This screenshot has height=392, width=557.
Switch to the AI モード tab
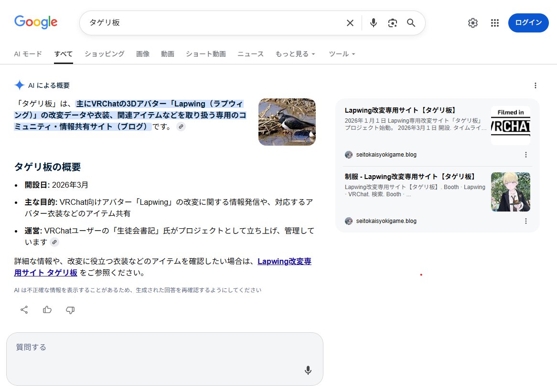tap(28, 54)
